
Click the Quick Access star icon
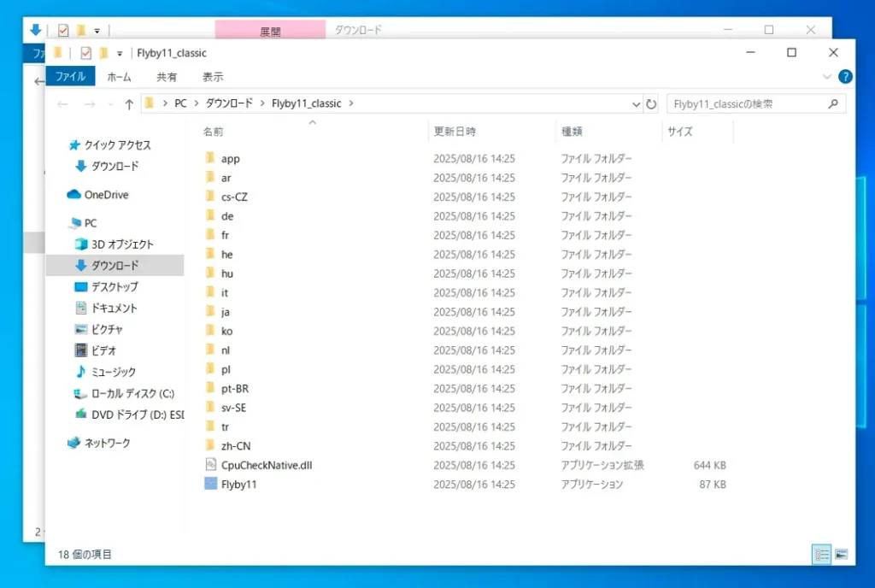tap(74, 145)
